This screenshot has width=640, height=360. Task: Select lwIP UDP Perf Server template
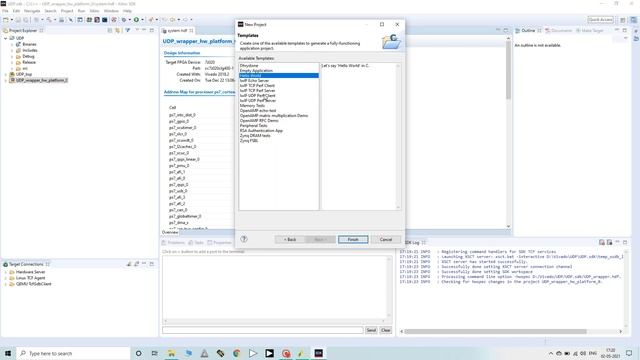coord(279,100)
